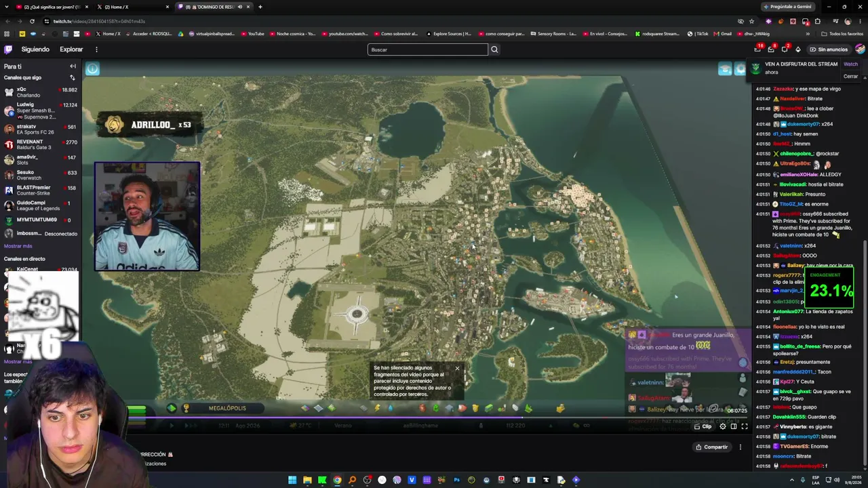
Task: Open the YouTube bookmark
Action: pos(253,34)
